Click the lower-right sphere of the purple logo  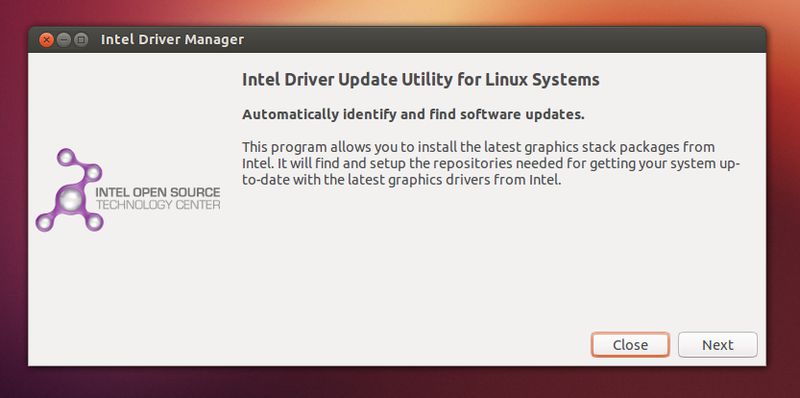point(94,221)
